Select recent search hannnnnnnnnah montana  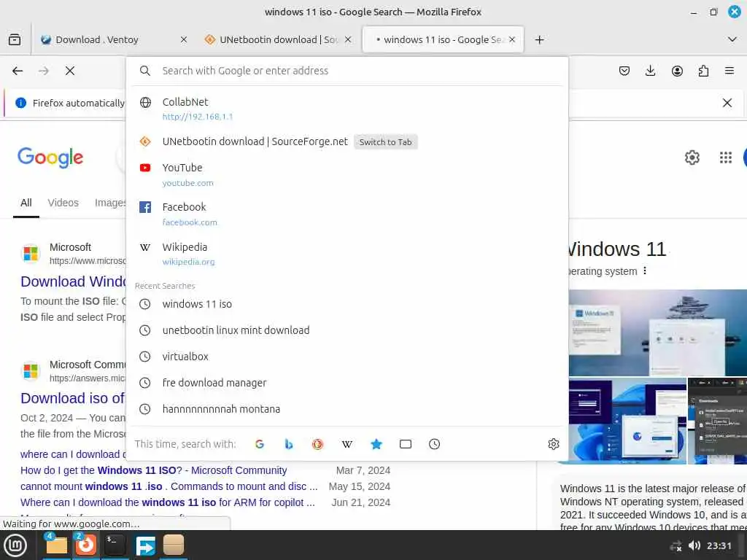coord(347,408)
